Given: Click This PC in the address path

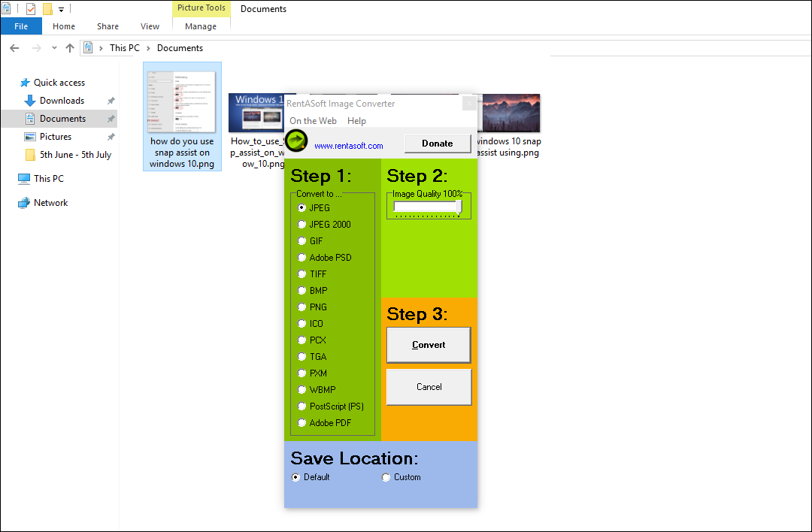Looking at the screenshot, I should click(x=125, y=48).
